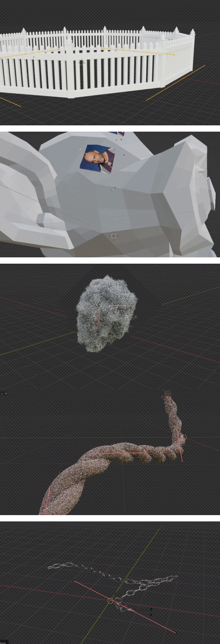
Task: Expand the Move operator panel
Action: [x=4, y=641]
